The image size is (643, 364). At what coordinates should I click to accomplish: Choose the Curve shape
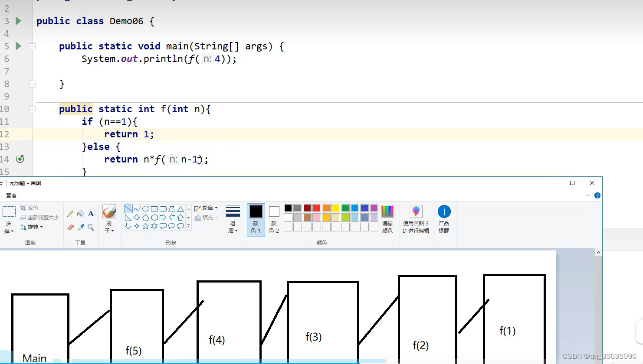click(137, 209)
